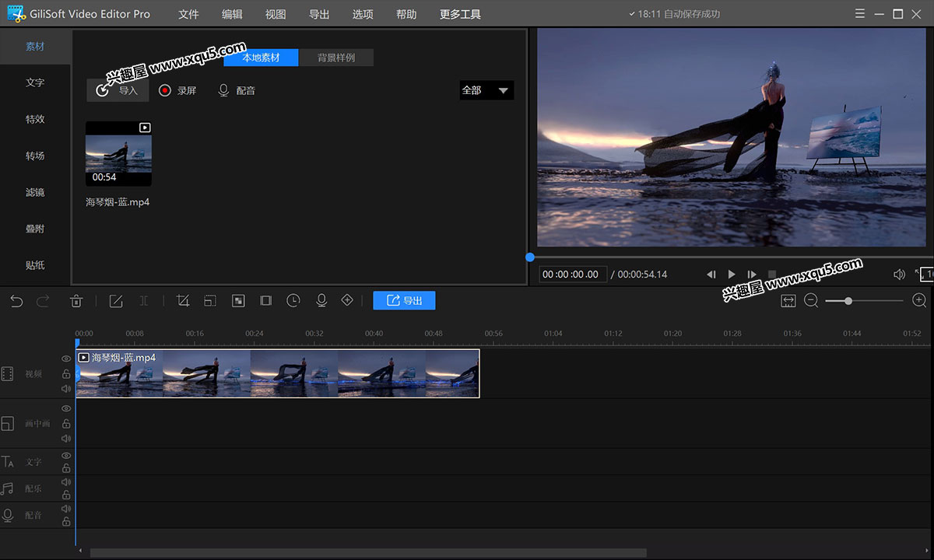934x560 pixels.
Task: Click the microphone voiceover icon in the toolbar
Action: point(321,300)
